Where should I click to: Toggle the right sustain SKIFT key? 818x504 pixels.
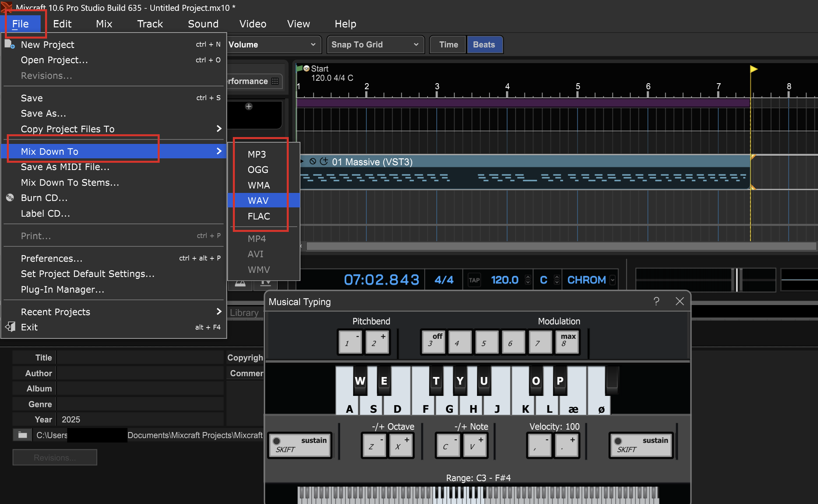click(x=641, y=445)
